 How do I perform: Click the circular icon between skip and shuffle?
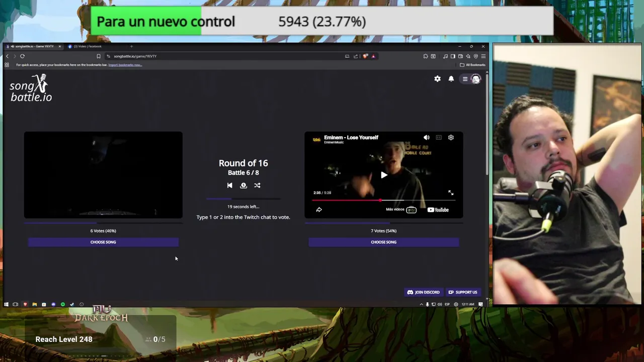pyautogui.click(x=244, y=185)
